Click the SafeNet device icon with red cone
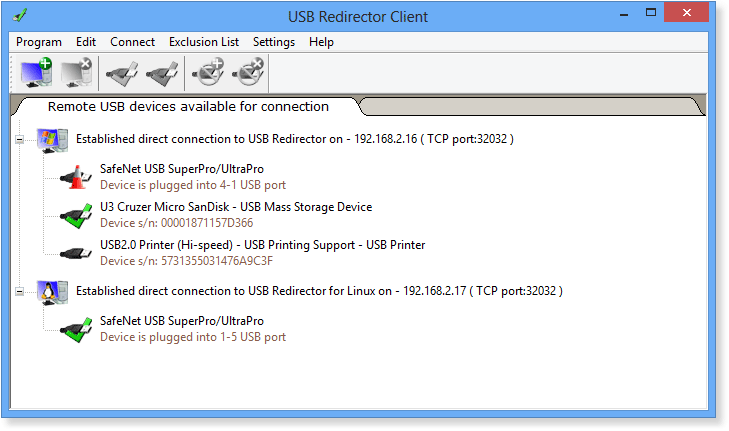This screenshot has width=729, height=431. [76, 177]
